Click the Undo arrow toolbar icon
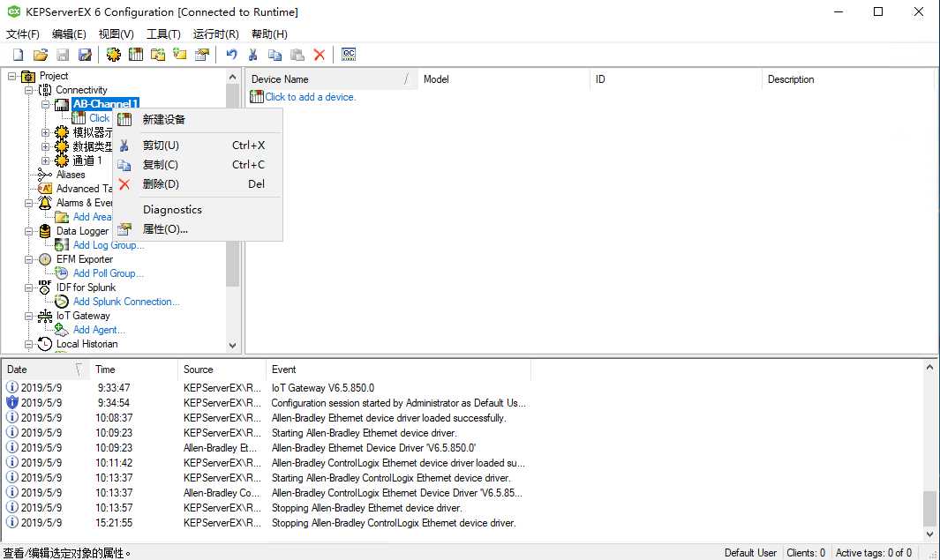940x560 pixels. (x=231, y=55)
